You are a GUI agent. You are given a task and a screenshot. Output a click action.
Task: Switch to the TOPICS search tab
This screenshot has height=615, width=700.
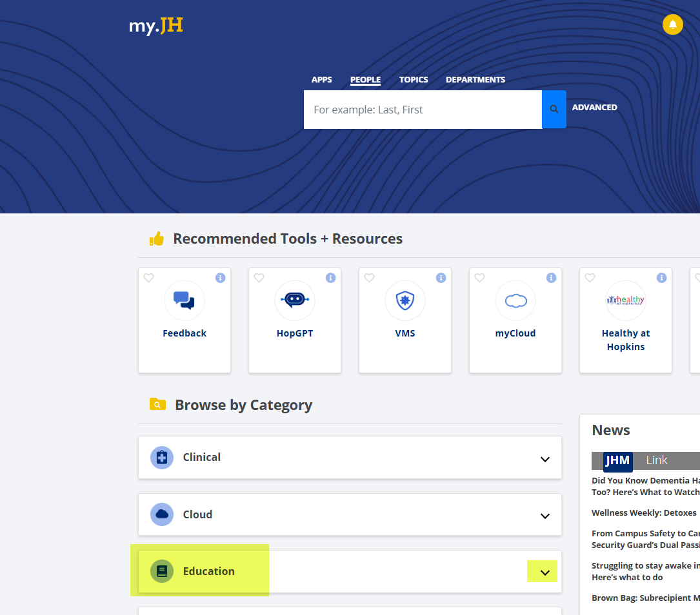pos(414,80)
